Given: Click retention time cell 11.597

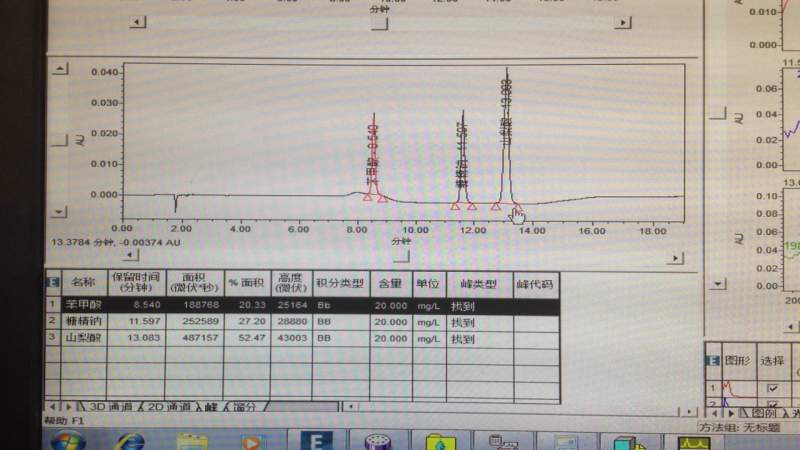Looking at the screenshot, I should tap(136, 321).
